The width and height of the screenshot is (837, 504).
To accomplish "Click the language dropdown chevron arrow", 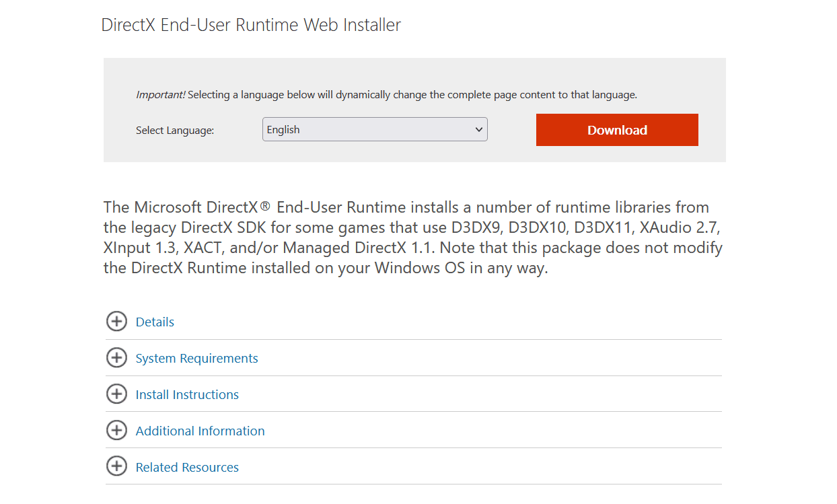I will point(479,130).
